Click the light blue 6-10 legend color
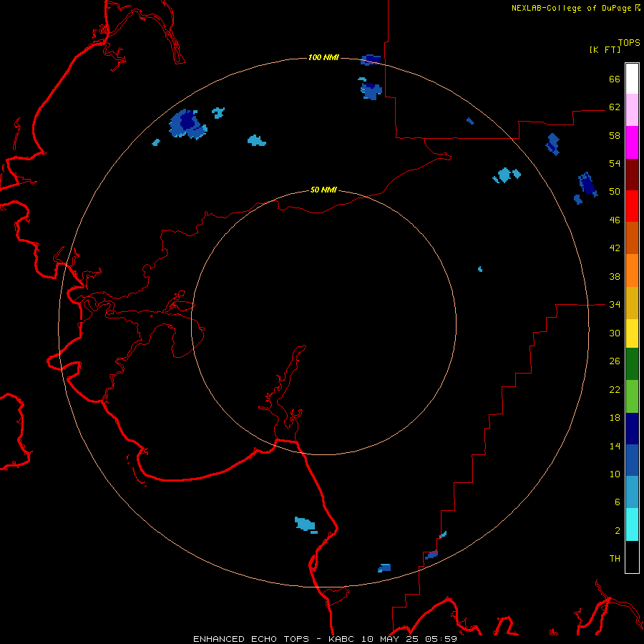The image size is (644, 644). tap(632, 492)
